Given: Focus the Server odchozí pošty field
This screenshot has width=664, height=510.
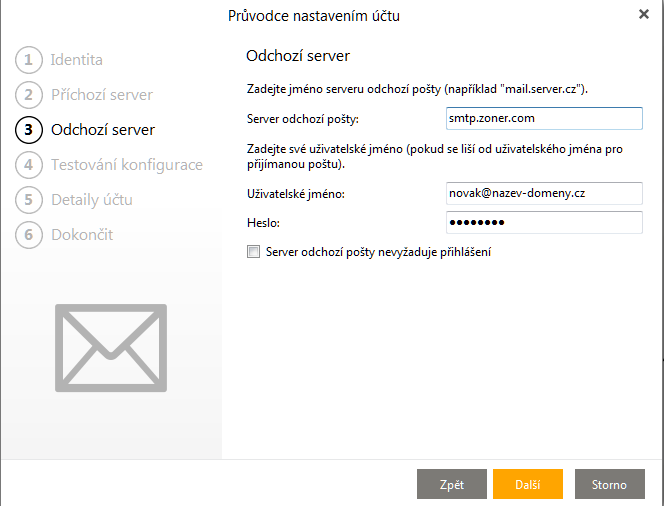Looking at the screenshot, I should 544,119.
